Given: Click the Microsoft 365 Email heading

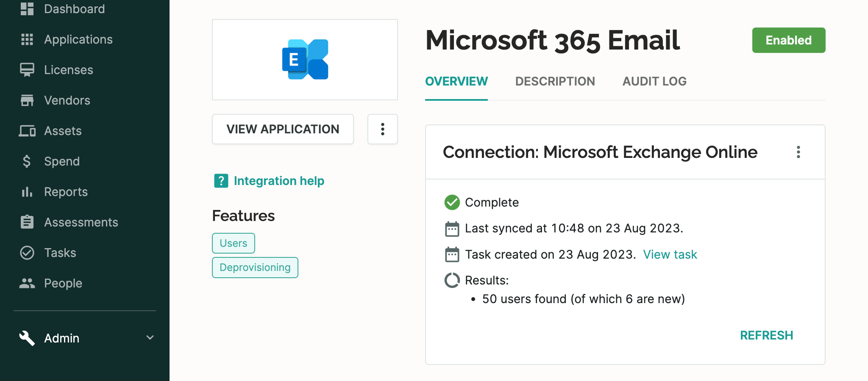Looking at the screenshot, I should [x=553, y=40].
